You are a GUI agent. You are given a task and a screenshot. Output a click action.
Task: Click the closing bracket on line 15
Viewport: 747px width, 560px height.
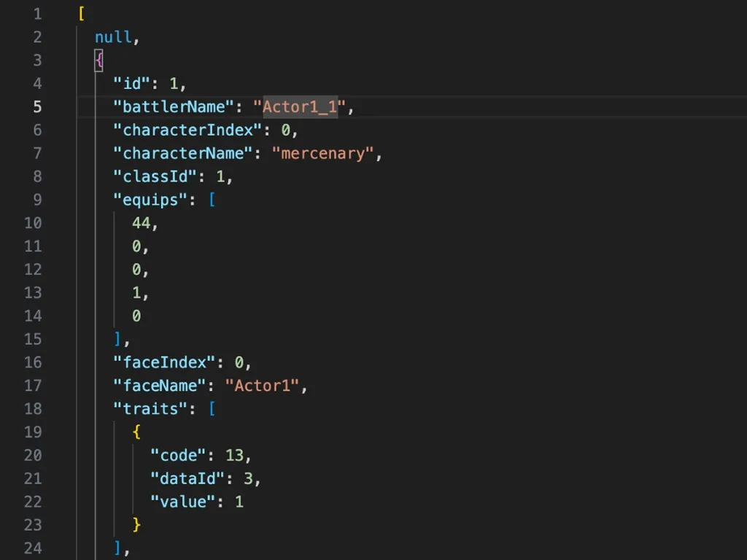coord(117,339)
